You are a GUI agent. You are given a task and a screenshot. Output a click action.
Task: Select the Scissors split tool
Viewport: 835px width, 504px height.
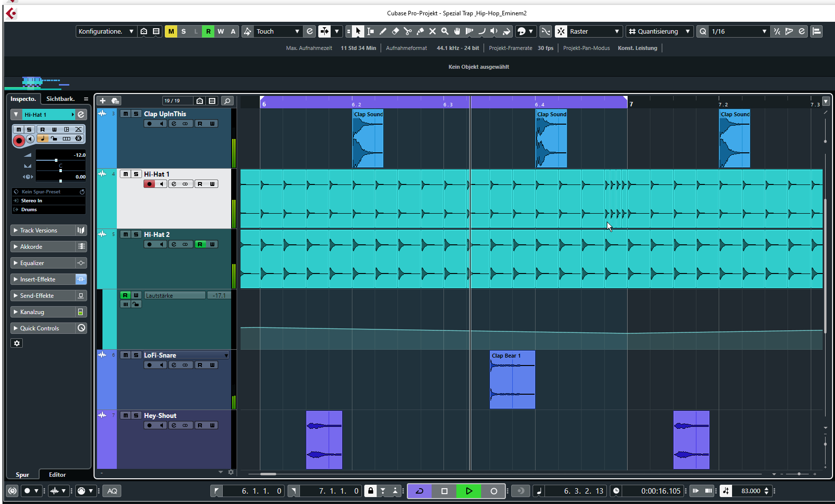(x=407, y=31)
